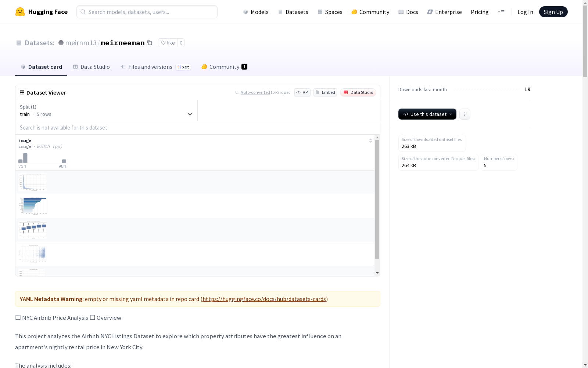Click the Hugging Face logo emoji
Image resolution: width=588 pixels, height=368 pixels.
point(20,12)
